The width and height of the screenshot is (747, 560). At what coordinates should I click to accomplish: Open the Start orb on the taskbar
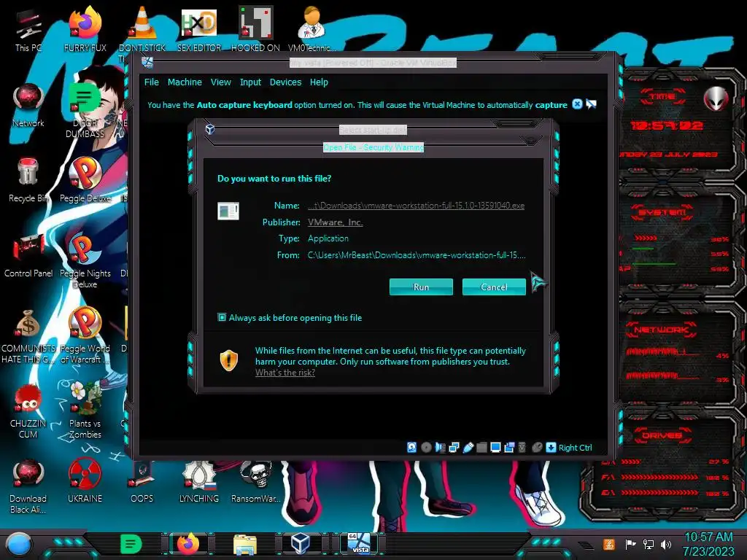19,545
